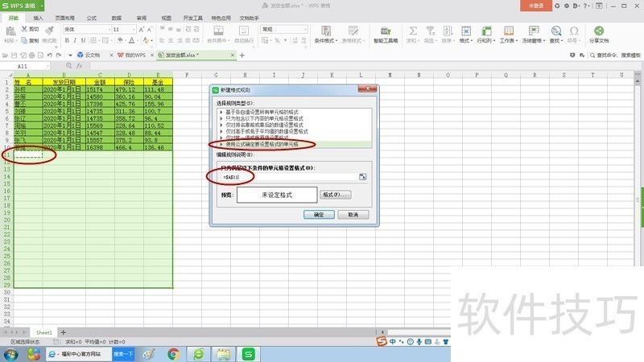Open the 开发工具 ribbon tab
Screen dimensions: 644x362
[192, 18]
